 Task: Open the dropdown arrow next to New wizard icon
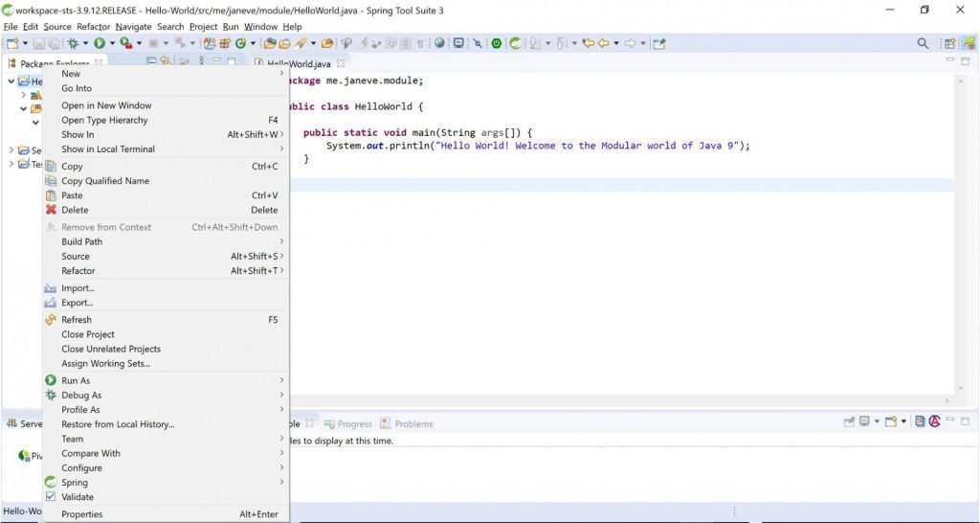[x=25, y=43]
